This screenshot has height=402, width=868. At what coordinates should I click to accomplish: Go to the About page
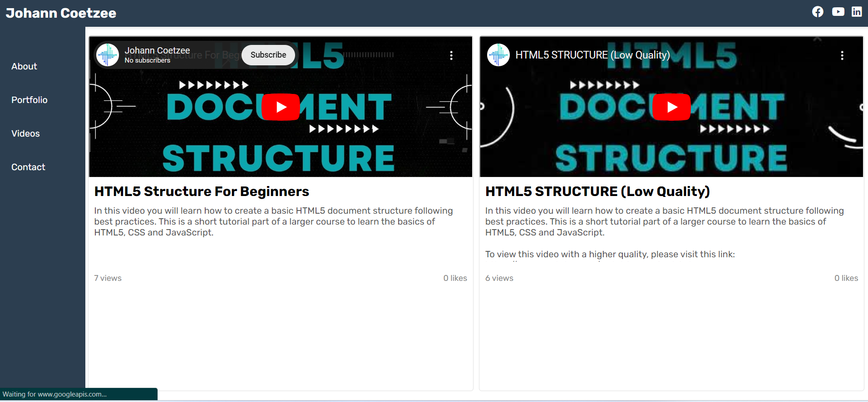click(24, 66)
